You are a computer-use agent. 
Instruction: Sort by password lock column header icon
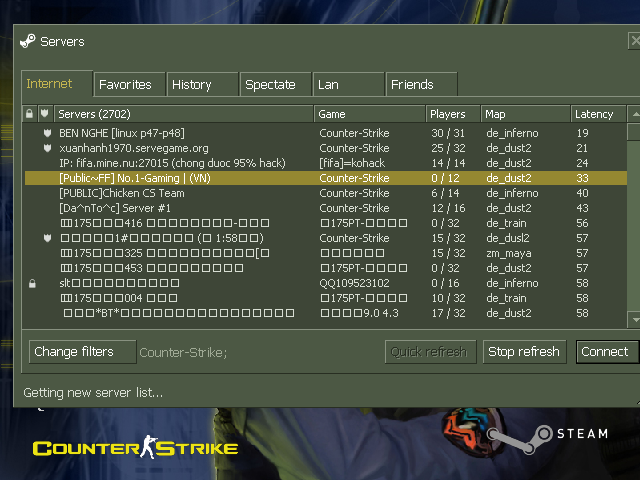(x=29, y=114)
